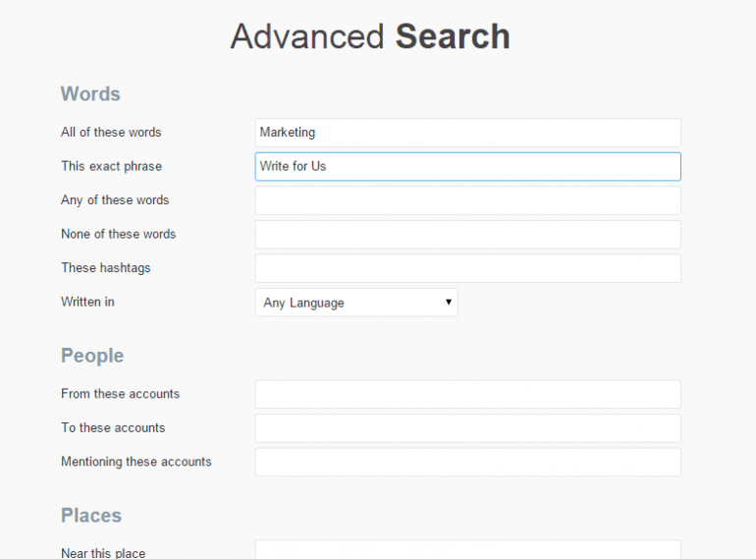The width and height of the screenshot is (756, 559).
Task: Click the 'Words' section heading
Action: pyautogui.click(x=90, y=94)
